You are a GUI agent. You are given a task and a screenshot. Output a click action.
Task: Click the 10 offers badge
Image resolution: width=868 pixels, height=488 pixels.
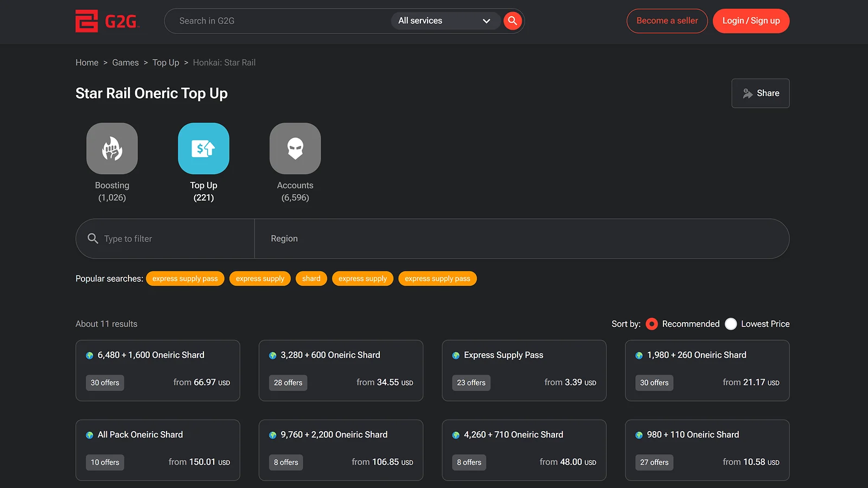coord(105,463)
